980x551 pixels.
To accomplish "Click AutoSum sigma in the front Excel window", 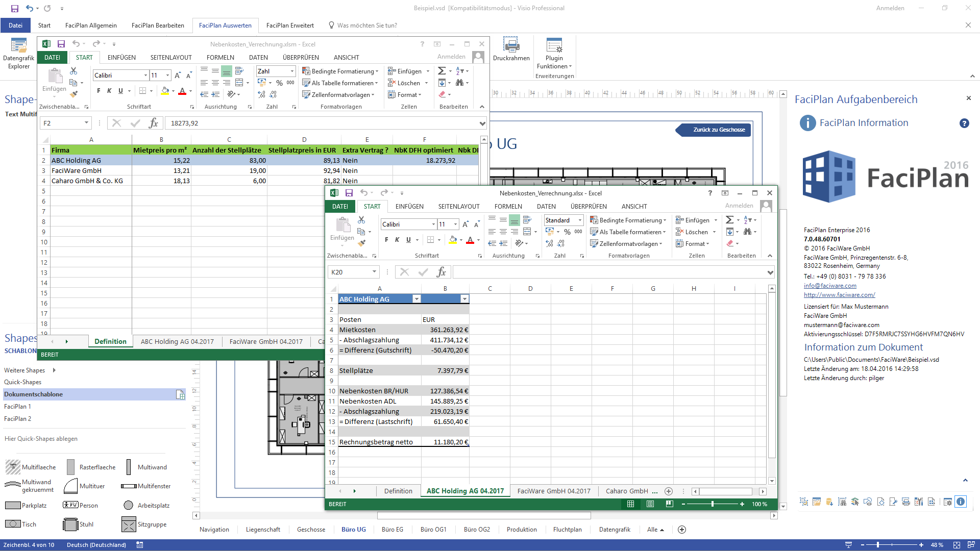I will (x=730, y=220).
